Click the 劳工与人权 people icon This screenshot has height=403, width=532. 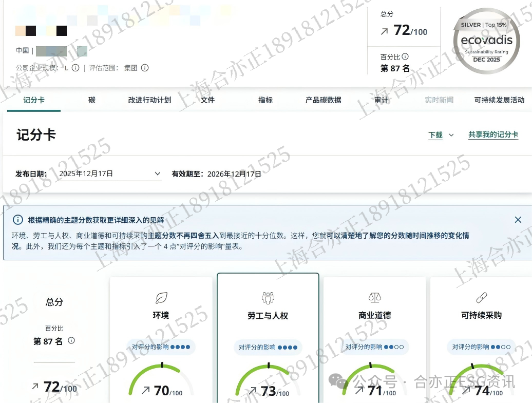click(268, 297)
